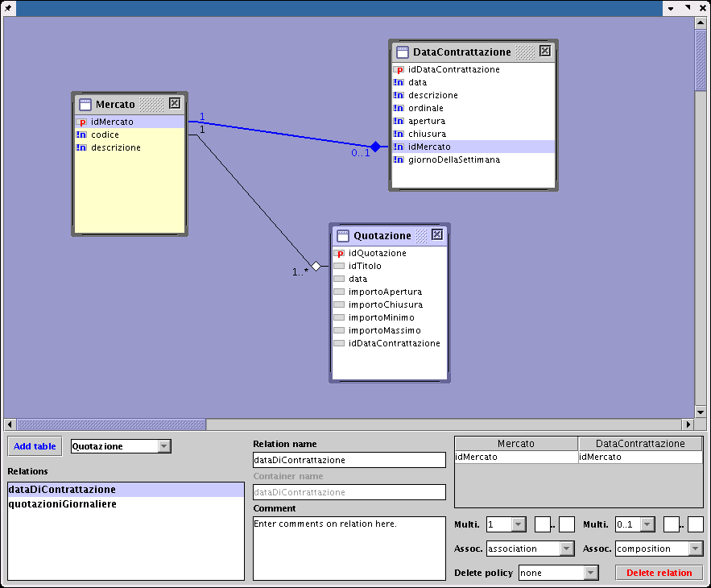
Task: Open the Quotazione table selector dropdown
Action: (x=164, y=446)
